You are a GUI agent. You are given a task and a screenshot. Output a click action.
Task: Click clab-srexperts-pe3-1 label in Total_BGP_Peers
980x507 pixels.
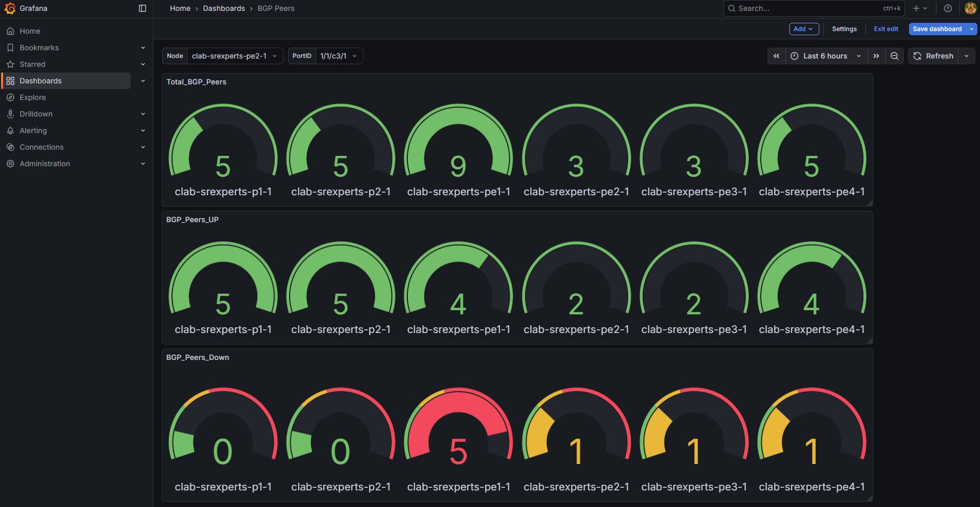coord(694,192)
